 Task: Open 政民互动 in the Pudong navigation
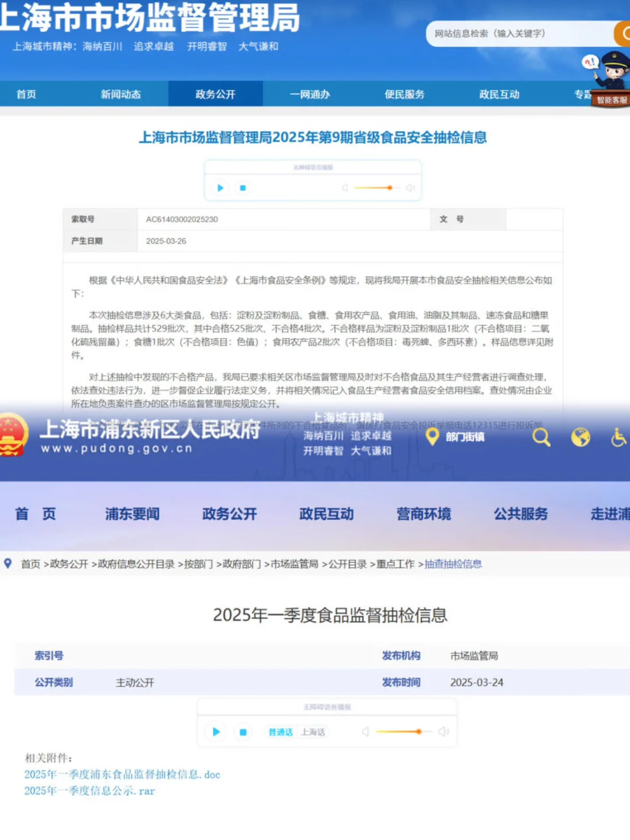click(327, 514)
